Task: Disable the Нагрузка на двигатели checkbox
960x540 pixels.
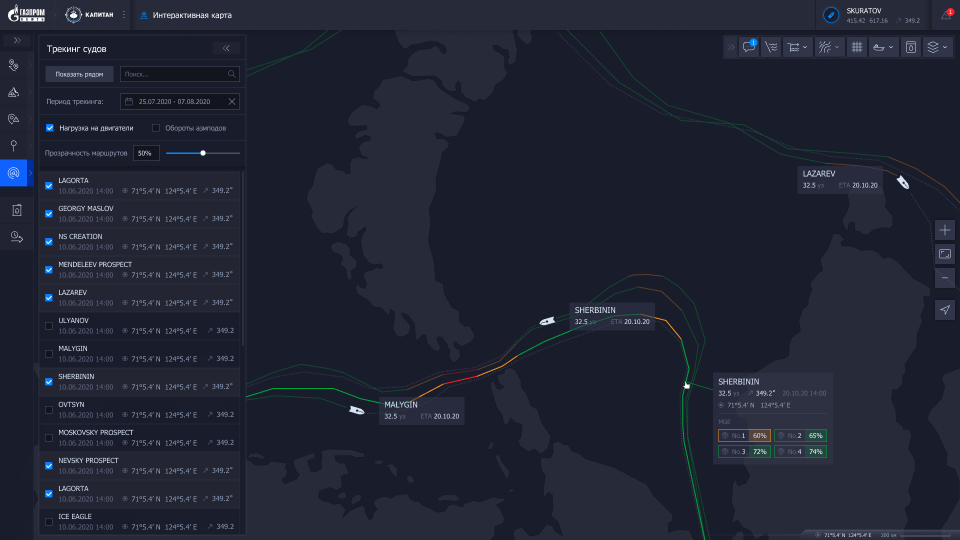Action: pyautogui.click(x=50, y=128)
